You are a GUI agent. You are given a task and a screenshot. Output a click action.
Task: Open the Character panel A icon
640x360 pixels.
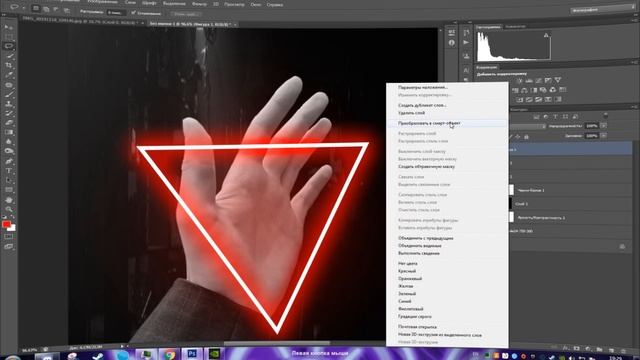[x=466, y=70]
